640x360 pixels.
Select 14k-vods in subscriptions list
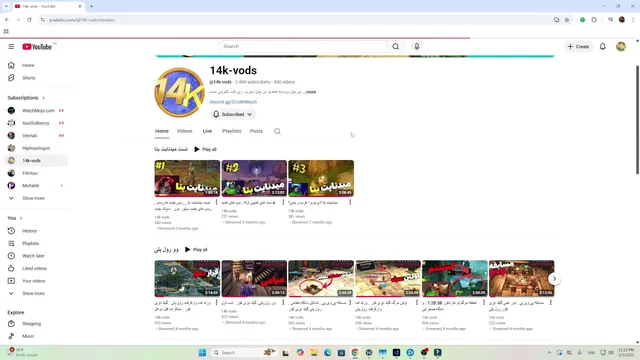(36, 160)
